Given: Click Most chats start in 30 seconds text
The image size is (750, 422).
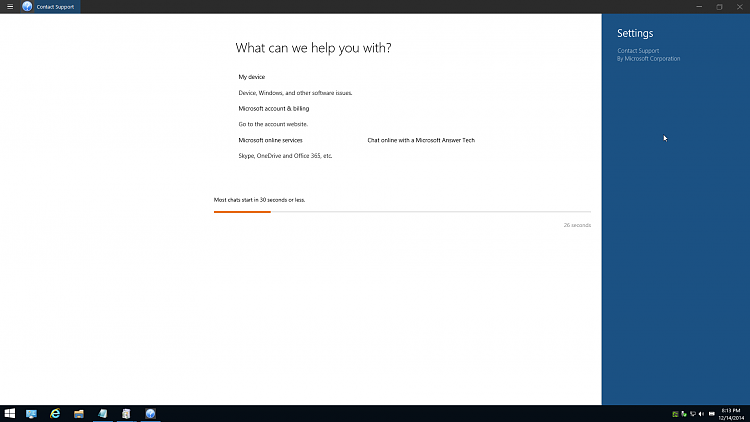Looking at the screenshot, I should (259, 200).
